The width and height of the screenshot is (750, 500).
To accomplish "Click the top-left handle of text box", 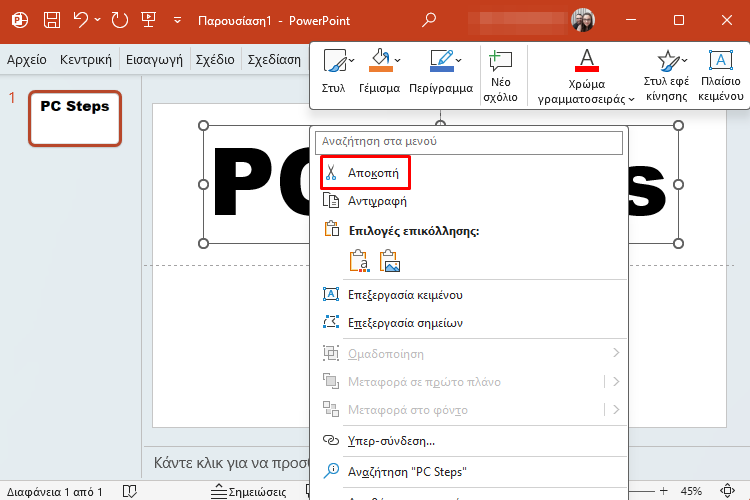I will [203, 125].
